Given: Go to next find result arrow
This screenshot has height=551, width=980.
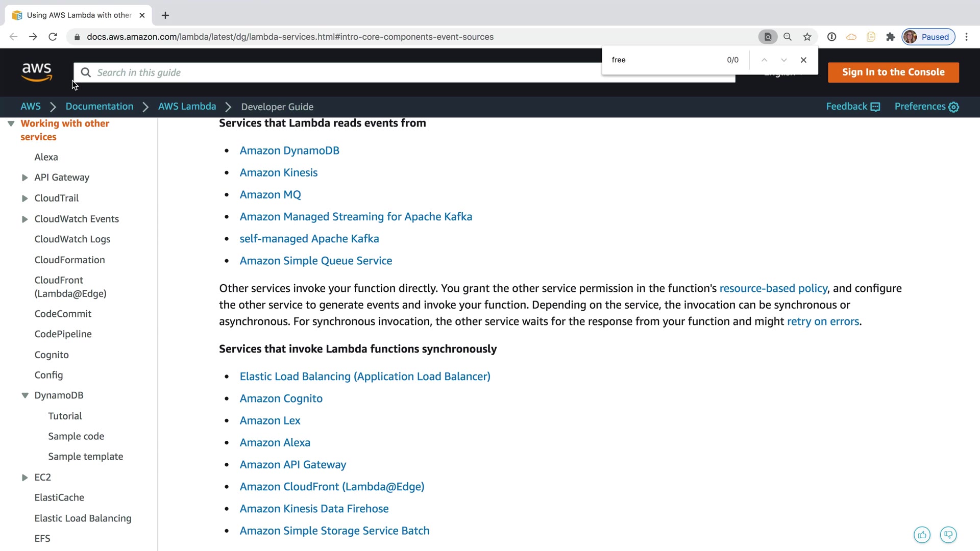Looking at the screenshot, I should [784, 60].
